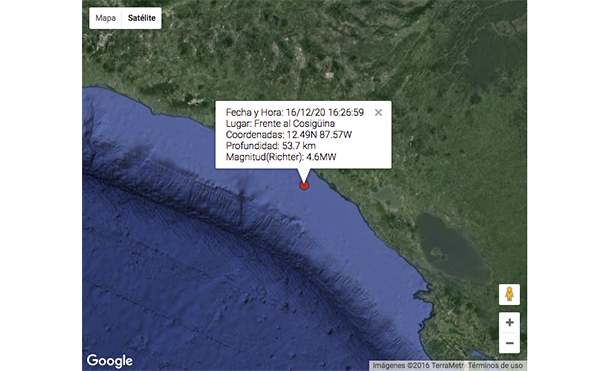This screenshot has width=610, height=371.
Task: Click the Fecha y Hora line
Action: [294, 112]
